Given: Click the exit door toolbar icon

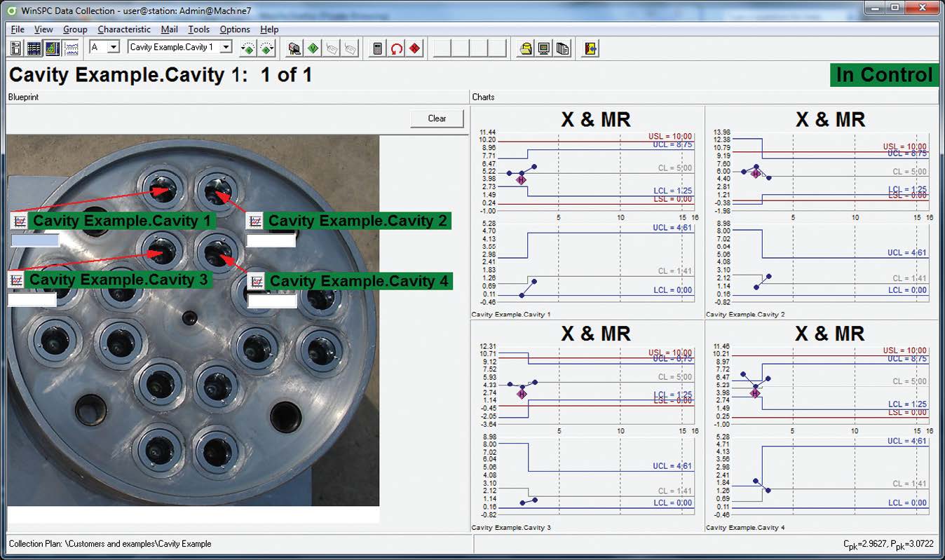Looking at the screenshot, I should [x=590, y=48].
